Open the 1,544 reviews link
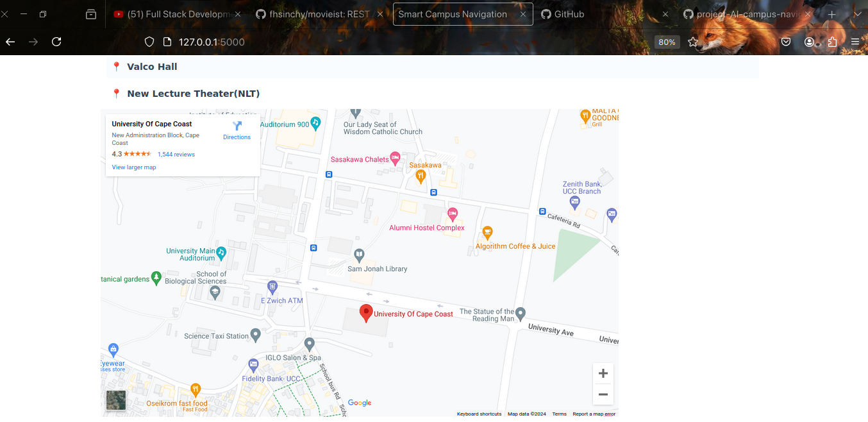Viewport: 868px width, 422px height. tap(176, 155)
